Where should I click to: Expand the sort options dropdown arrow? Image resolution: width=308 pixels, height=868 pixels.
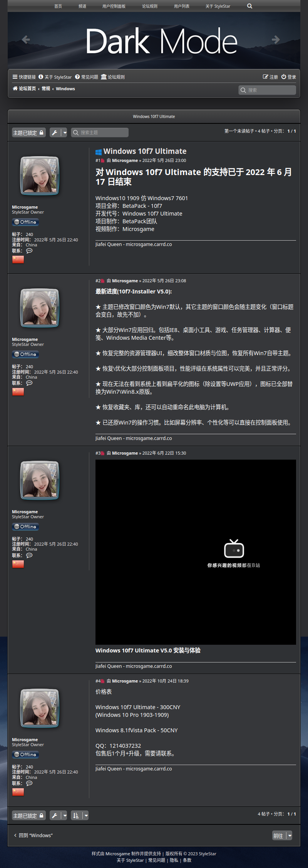85,816
